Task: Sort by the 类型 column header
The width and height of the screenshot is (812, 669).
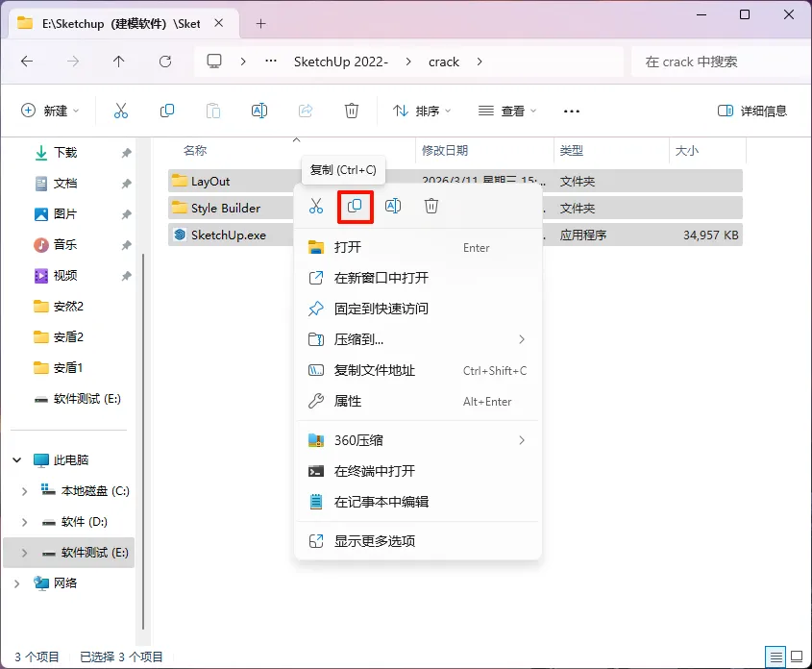Action: pos(572,151)
